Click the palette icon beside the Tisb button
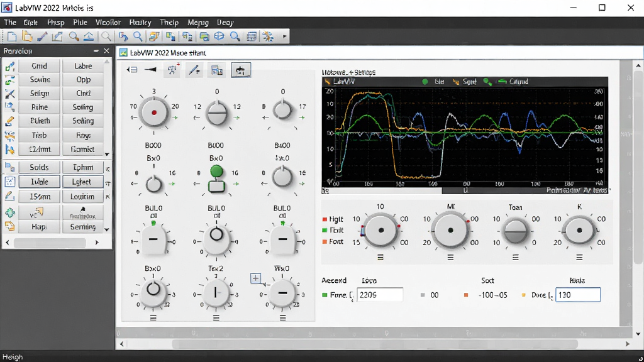This screenshot has height=362, width=644. click(10, 136)
